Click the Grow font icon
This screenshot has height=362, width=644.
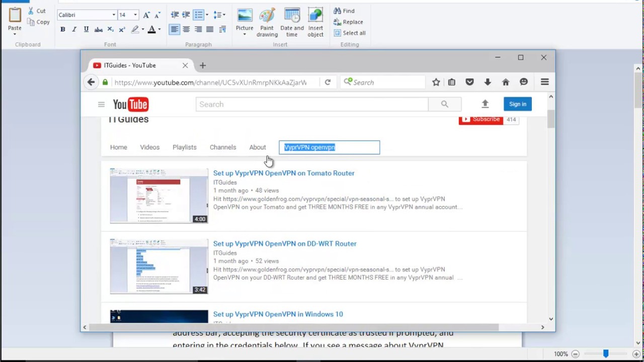coord(146,15)
